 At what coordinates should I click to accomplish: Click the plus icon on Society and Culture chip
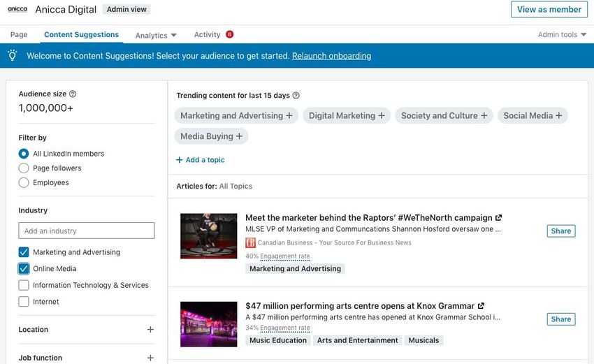pos(484,115)
